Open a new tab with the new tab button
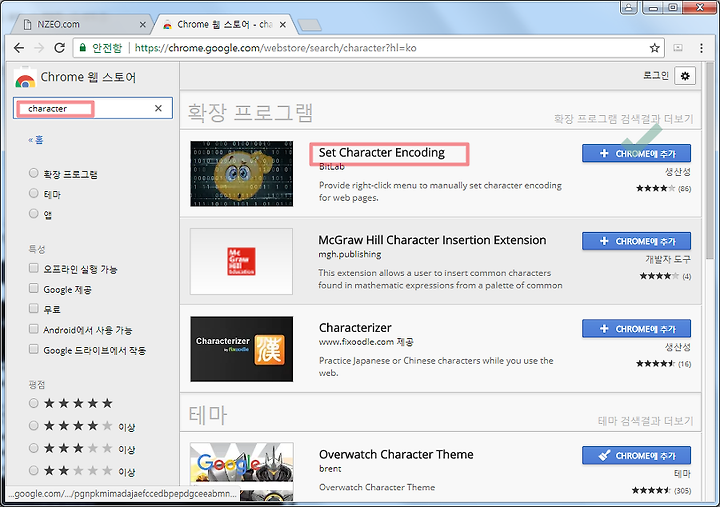Viewport: 720px width, 507px height. point(309,25)
